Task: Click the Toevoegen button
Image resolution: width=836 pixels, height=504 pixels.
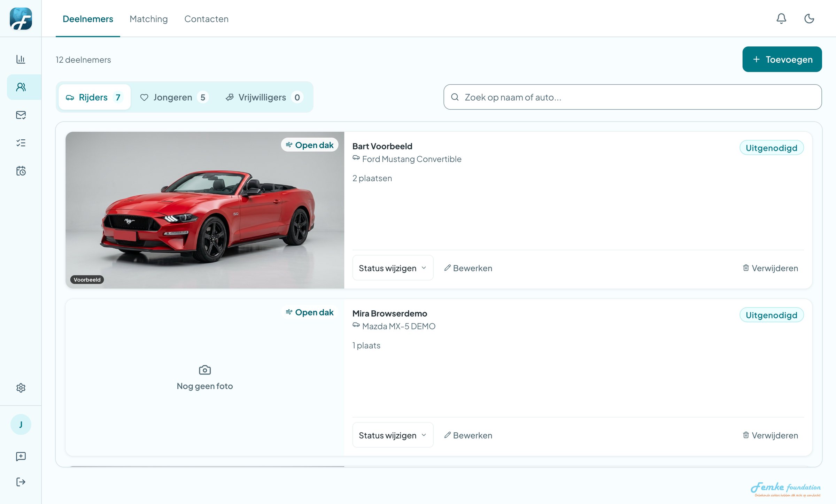Action: (782, 59)
